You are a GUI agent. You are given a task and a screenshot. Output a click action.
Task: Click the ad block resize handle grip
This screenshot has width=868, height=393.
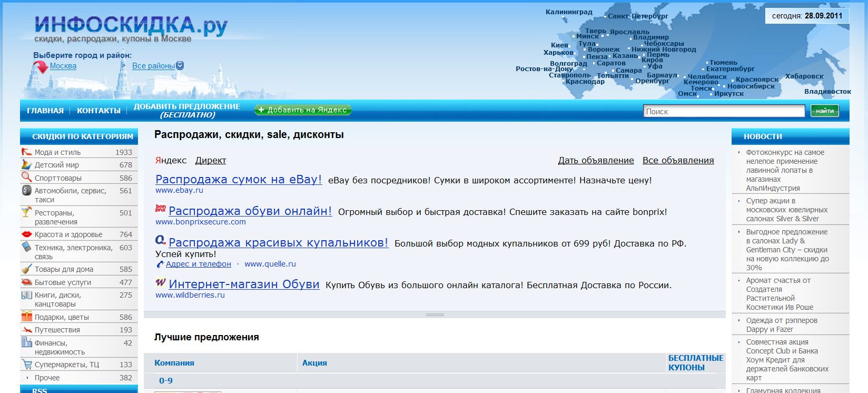(435, 315)
